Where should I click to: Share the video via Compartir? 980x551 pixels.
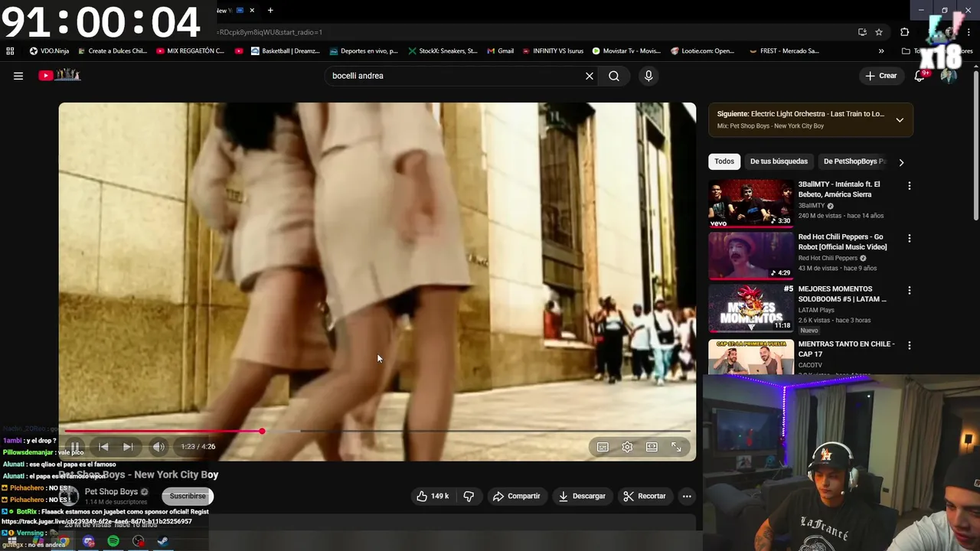tap(517, 496)
